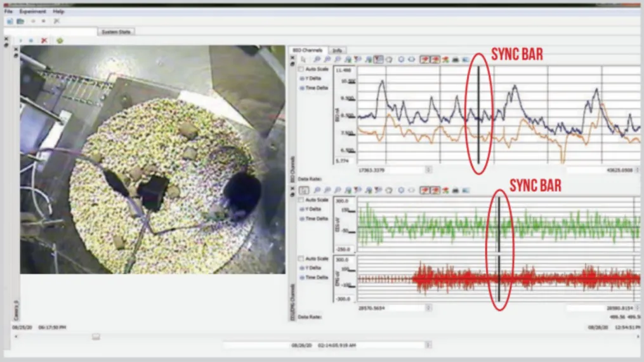The height and width of the screenshot is (362, 644).
Task: Close the EEG/EMG panel with X
Action: (x=292, y=189)
